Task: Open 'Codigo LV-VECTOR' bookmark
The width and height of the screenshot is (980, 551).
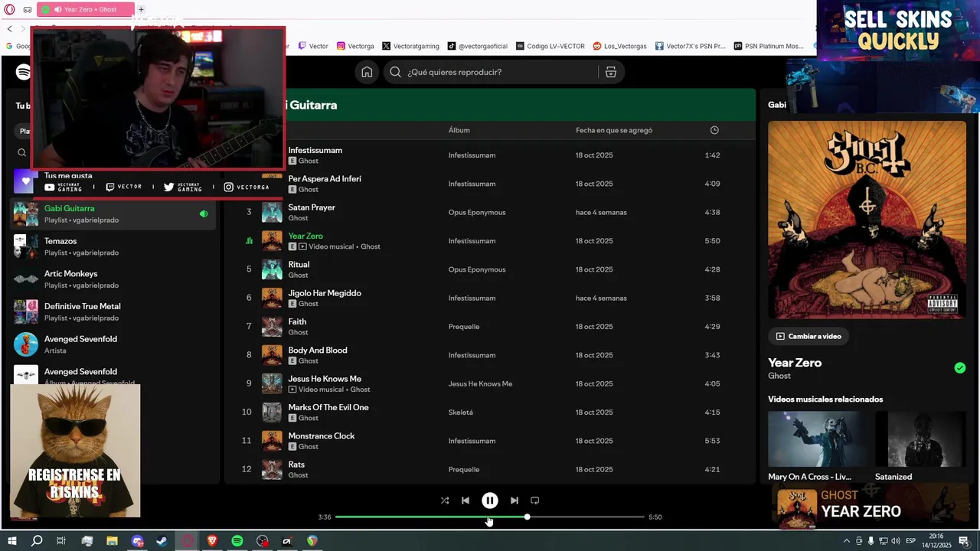Action: tap(550, 46)
